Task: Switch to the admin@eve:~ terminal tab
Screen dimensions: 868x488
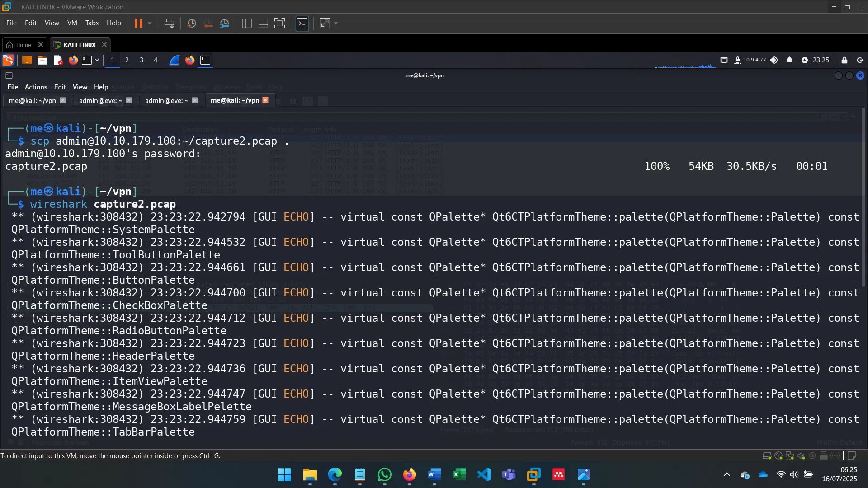Action: (100, 100)
